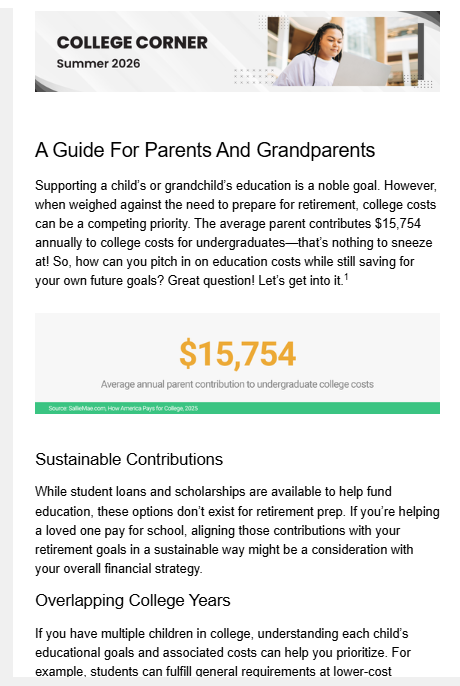Click the Overlapping College Years heading
This screenshot has height=686, width=460.
(133, 600)
